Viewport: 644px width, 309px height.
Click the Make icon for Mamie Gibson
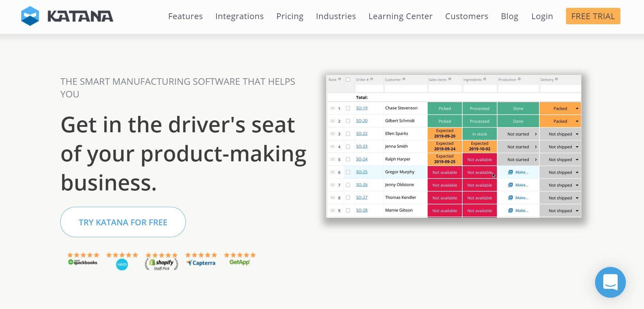[510, 211]
